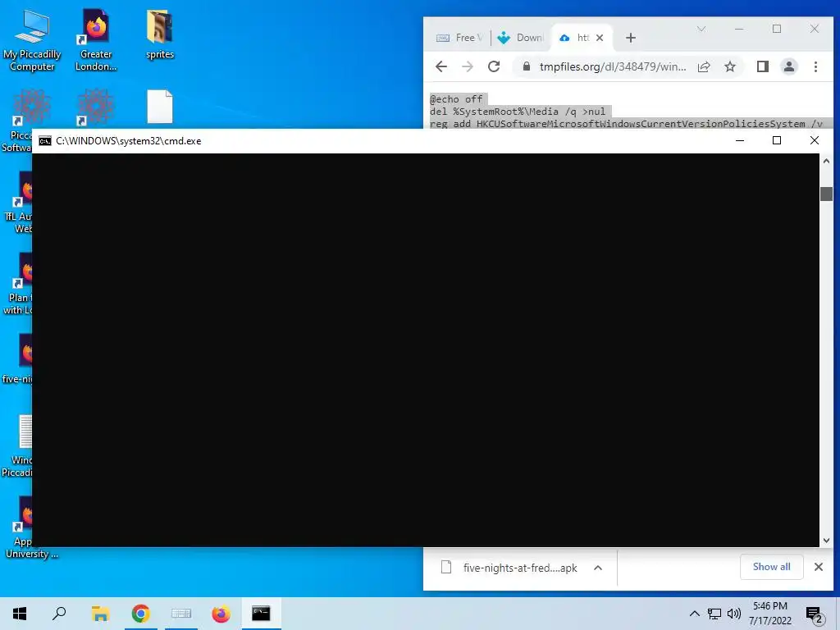Click cmd scrollbar up arrow
Image resolution: width=840 pixels, height=630 pixels.
(826, 162)
